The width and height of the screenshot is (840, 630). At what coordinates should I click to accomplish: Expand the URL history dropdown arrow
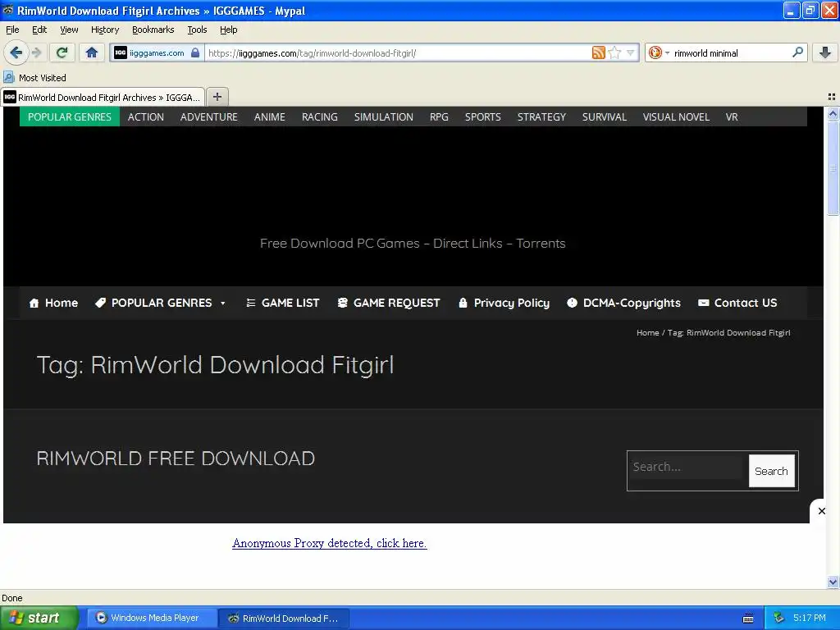pyautogui.click(x=631, y=52)
